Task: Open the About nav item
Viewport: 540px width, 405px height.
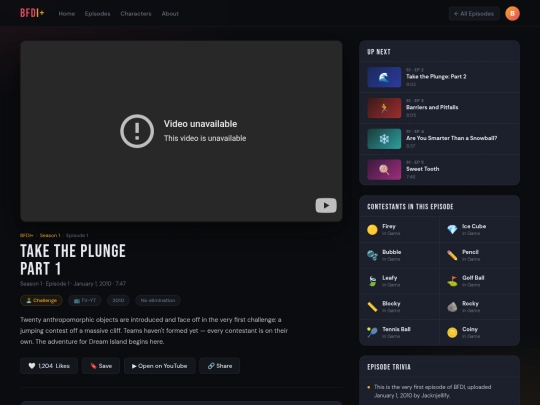Action: coord(170,14)
